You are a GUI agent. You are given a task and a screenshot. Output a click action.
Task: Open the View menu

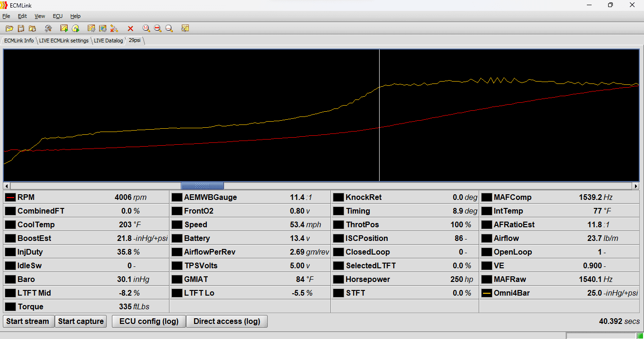pyautogui.click(x=40, y=16)
